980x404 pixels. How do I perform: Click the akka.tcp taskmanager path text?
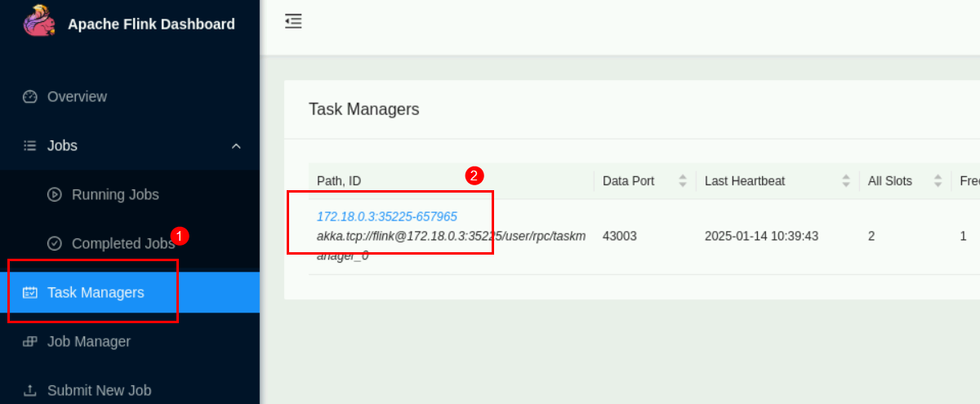[452, 246]
